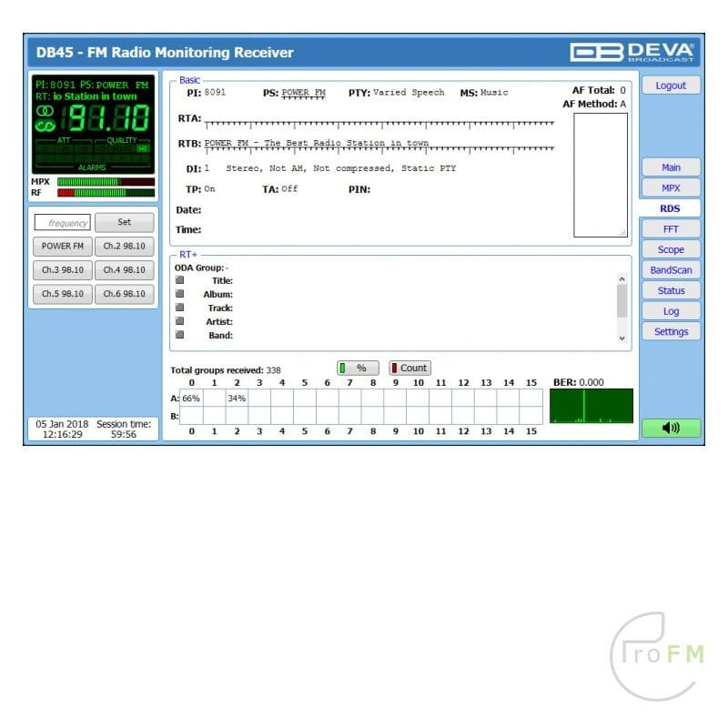Toggle the Artist RT+ indicator box
The image size is (728, 728).
pos(180,321)
